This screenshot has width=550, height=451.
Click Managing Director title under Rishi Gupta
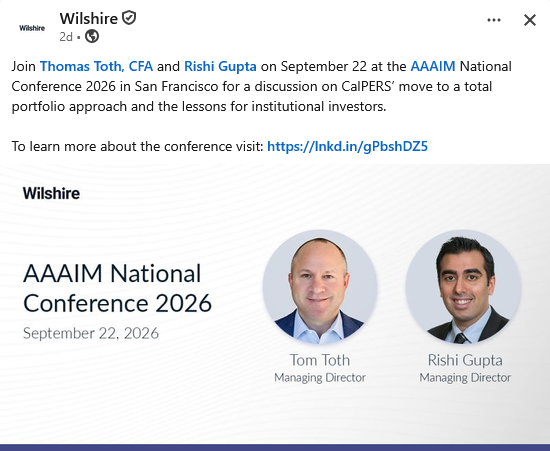465,378
